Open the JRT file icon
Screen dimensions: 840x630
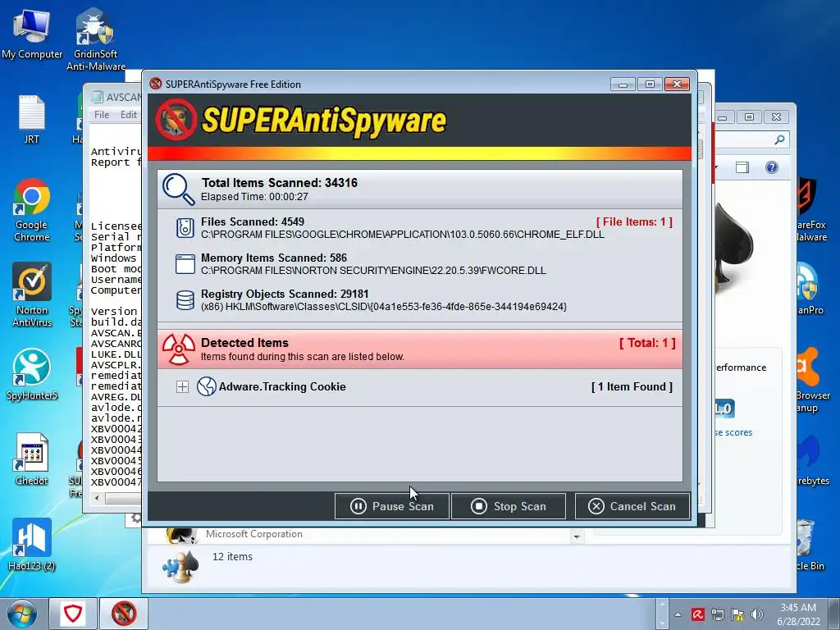coord(32,119)
